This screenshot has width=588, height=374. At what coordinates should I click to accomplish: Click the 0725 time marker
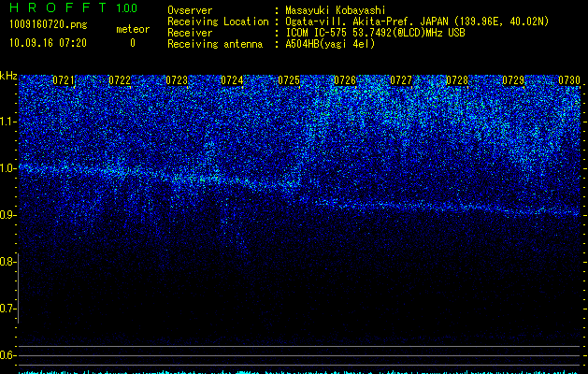tap(289, 80)
